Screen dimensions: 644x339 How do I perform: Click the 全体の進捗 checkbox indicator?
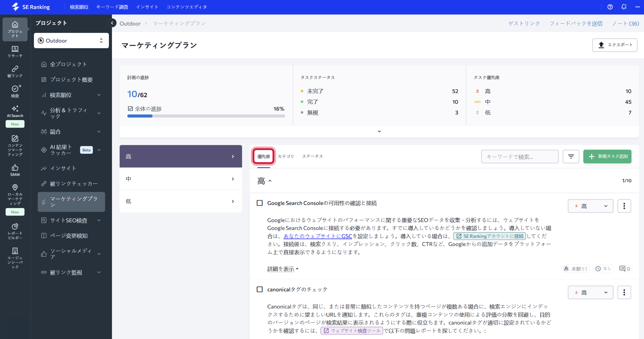pyautogui.click(x=130, y=108)
